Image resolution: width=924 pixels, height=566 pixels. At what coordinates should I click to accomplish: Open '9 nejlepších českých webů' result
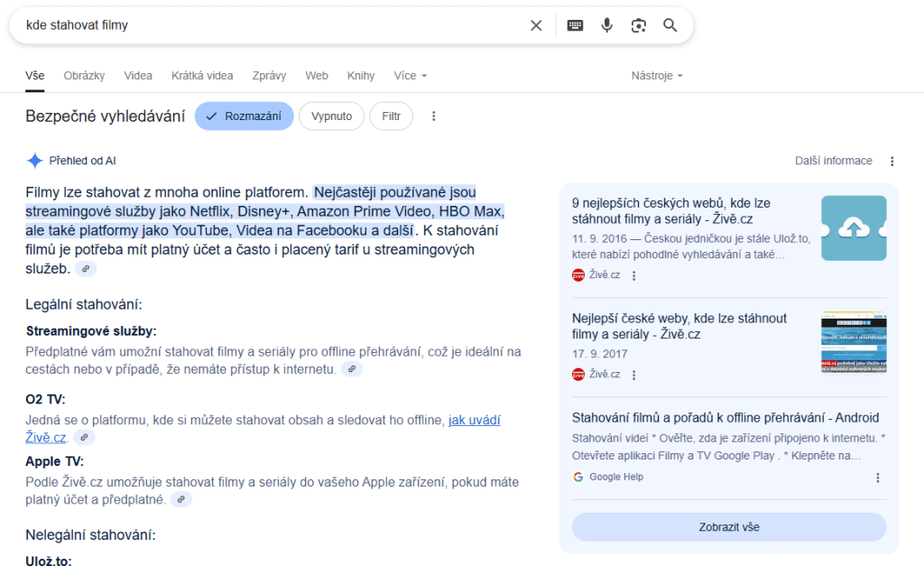671,211
